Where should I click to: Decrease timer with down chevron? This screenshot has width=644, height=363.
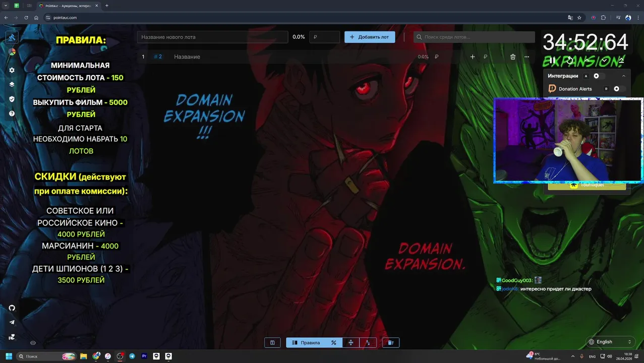(605, 60)
